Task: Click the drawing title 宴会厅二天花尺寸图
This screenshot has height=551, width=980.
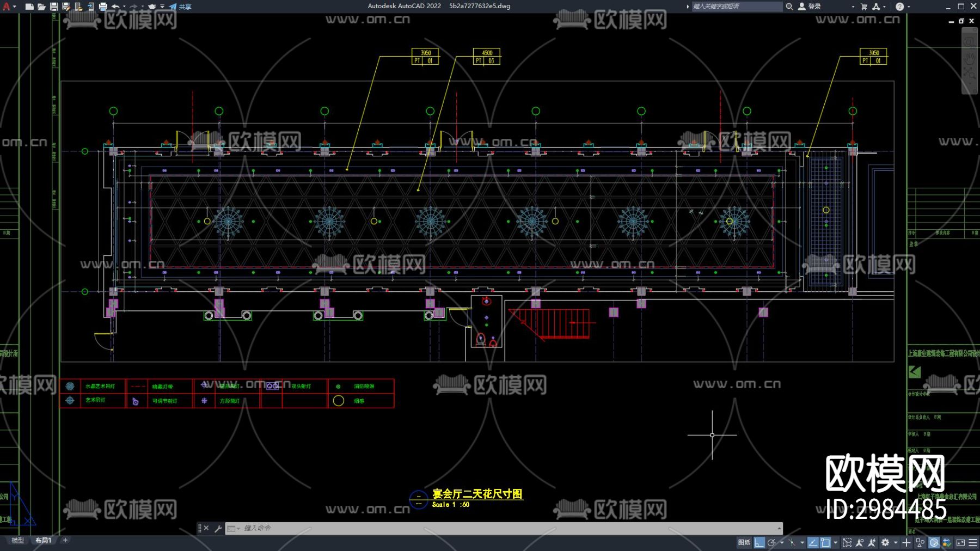Action: [477, 494]
